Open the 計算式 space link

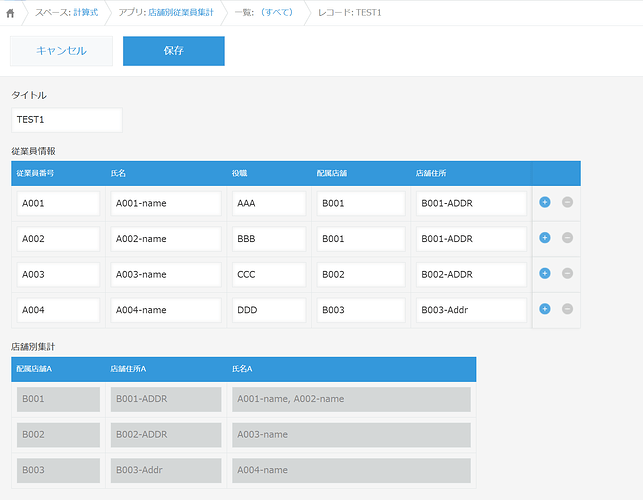[x=85, y=13]
